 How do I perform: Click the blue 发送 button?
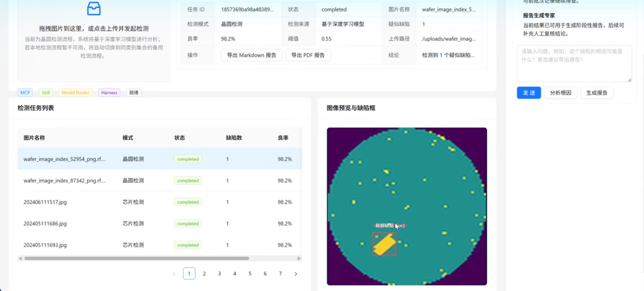[x=529, y=93]
